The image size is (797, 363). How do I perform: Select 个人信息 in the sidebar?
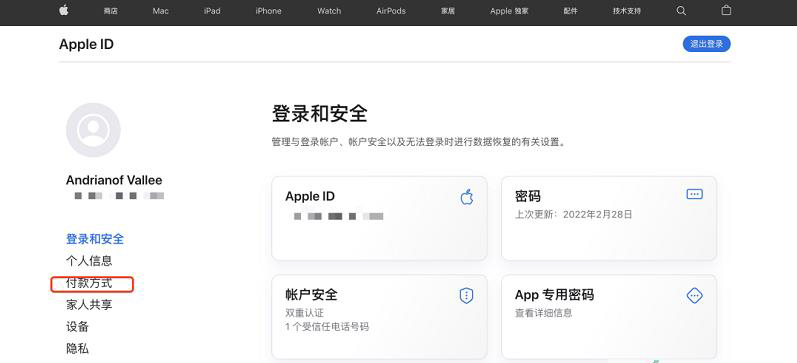pyautogui.click(x=89, y=261)
